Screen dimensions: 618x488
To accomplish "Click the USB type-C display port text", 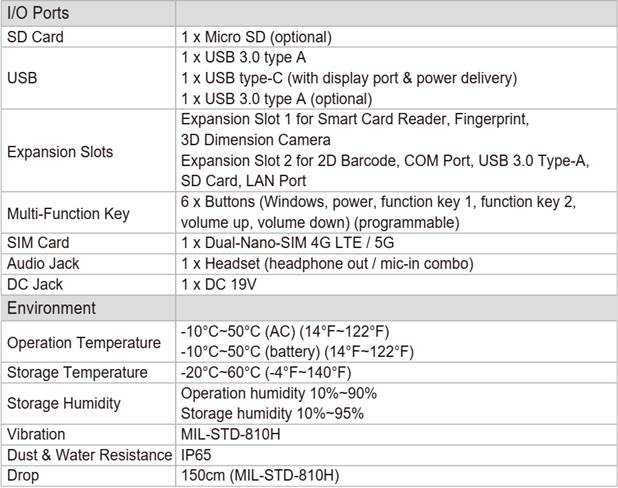I will pyautogui.click(x=349, y=78).
